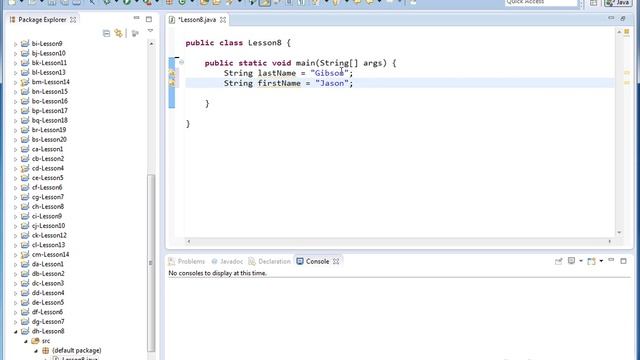Select the dg-Lesson7 project
The height and width of the screenshot is (360, 640).
(47, 322)
